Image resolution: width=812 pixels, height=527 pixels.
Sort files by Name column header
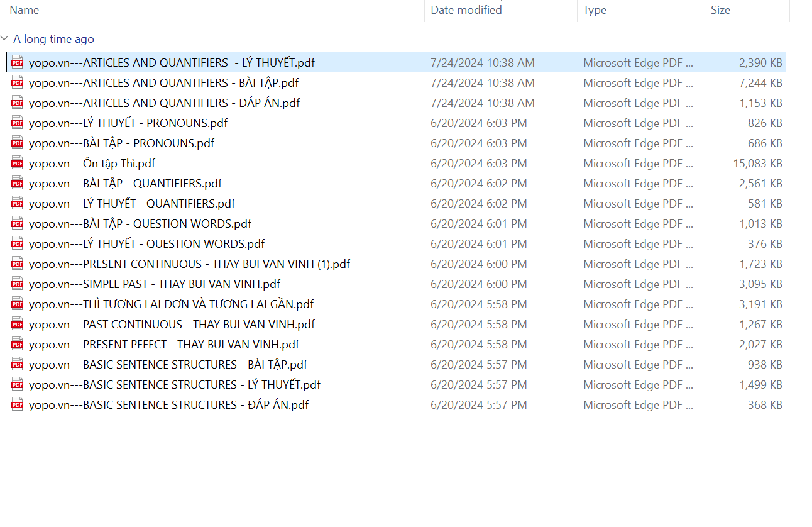pos(25,10)
